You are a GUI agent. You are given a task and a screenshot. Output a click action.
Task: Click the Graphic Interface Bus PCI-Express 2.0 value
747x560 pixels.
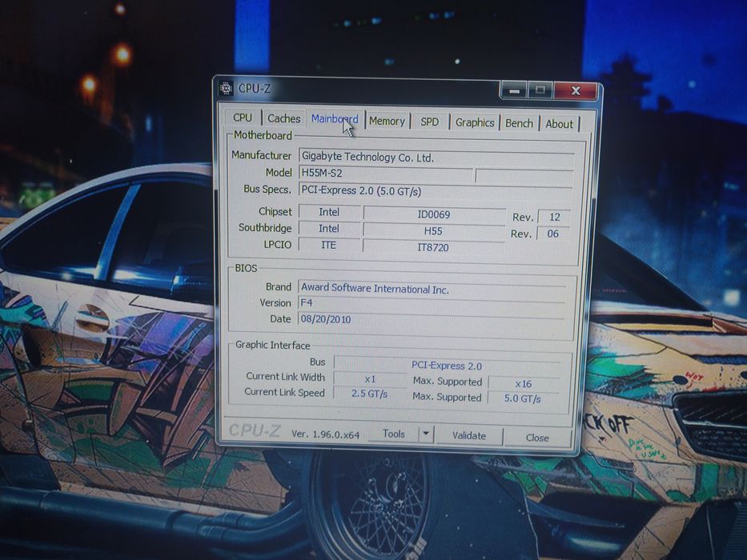tap(447, 366)
